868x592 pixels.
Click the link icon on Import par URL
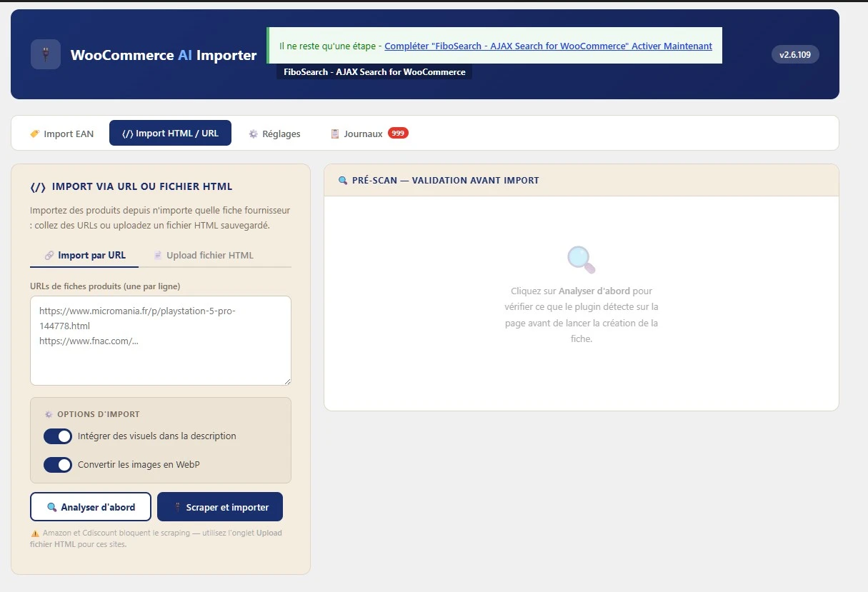[49, 256]
